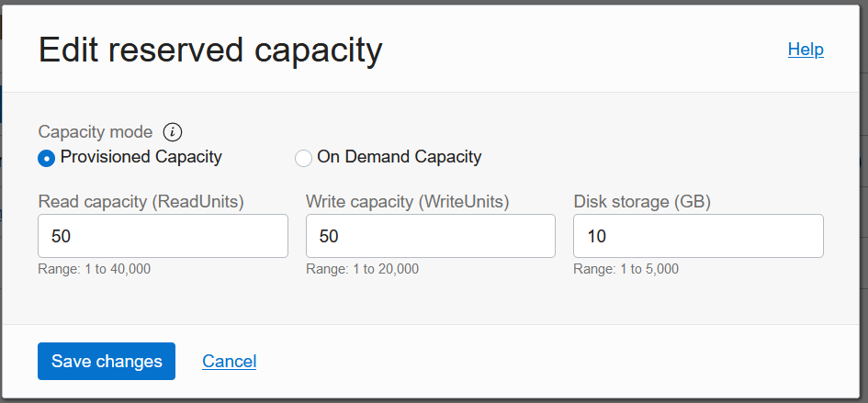Click the Provisioned Capacity label text
This screenshot has height=403, width=868.
click(141, 157)
